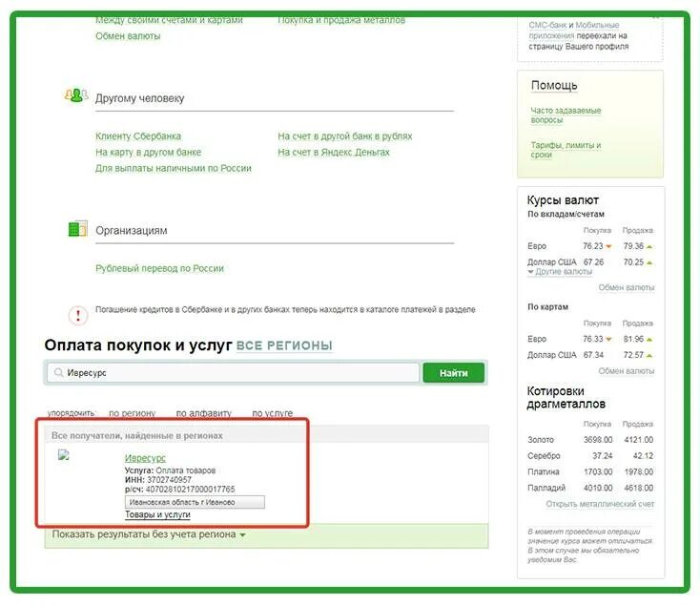Click the Палладий sell price 4618.00
The height and width of the screenshot is (606, 700).
(638, 488)
